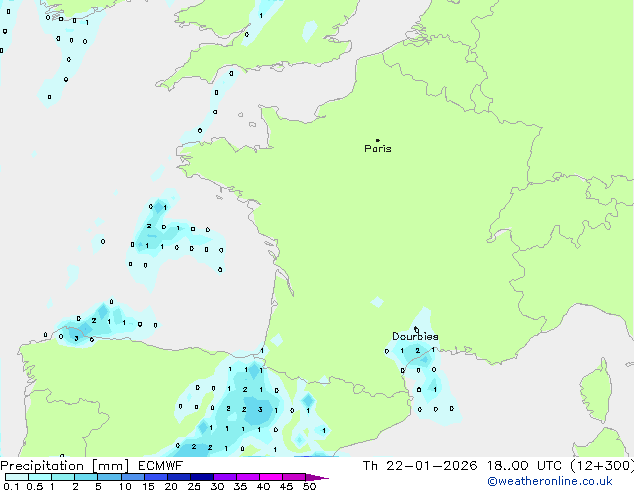This screenshot has width=634, height=490.
Task: Click the date "Th 22-01-2026"
Action: click(420, 466)
